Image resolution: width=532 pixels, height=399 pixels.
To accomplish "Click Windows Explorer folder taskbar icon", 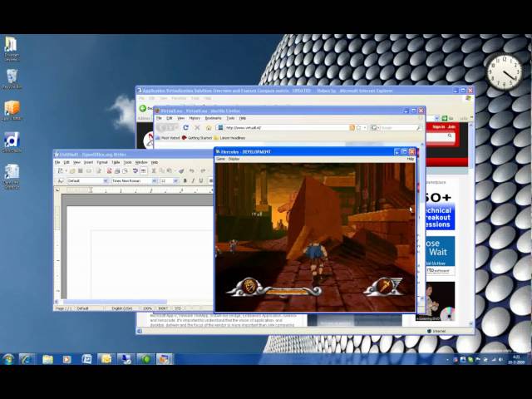I will (x=48, y=359).
